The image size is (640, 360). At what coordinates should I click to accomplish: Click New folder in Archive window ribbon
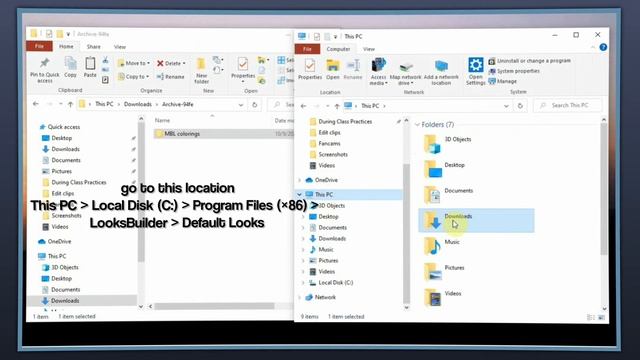[201, 70]
